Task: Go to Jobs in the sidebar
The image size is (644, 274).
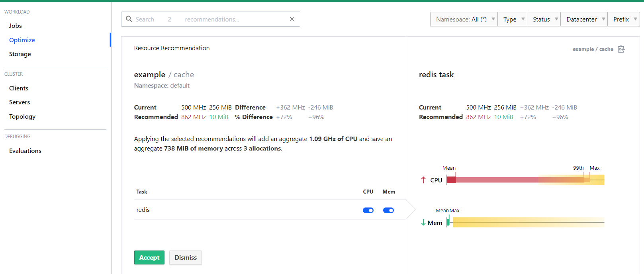Action: click(x=16, y=25)
